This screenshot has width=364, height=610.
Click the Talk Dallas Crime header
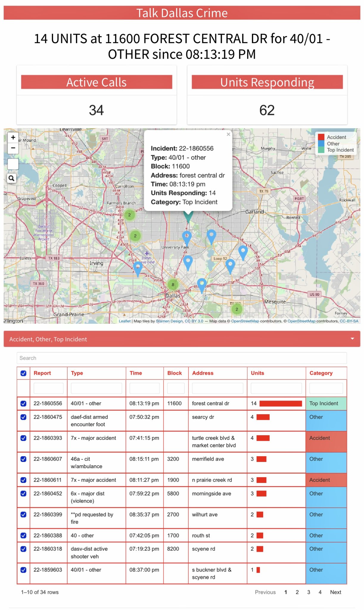pos(182,13)
